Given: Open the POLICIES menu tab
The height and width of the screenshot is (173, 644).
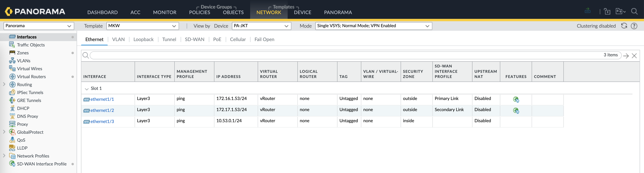Looking at the screenshot, I should pyautogui.click(x=199, y=12).
